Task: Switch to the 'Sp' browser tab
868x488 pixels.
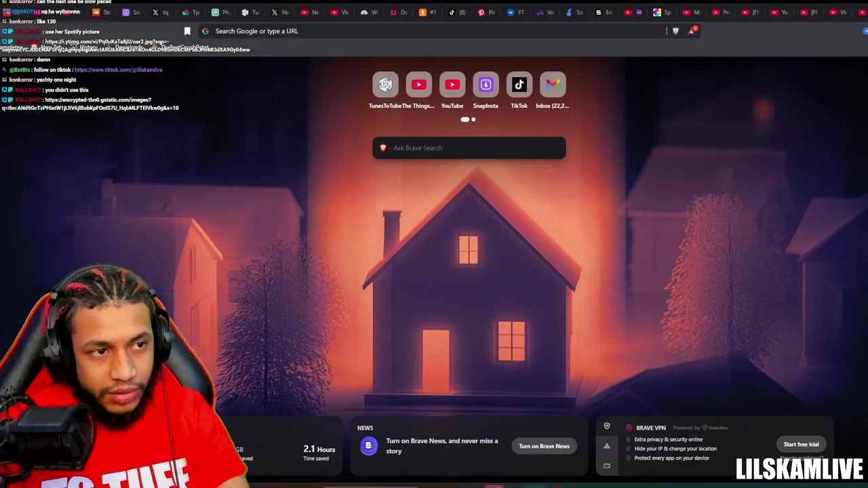Action: coord(663,12)
